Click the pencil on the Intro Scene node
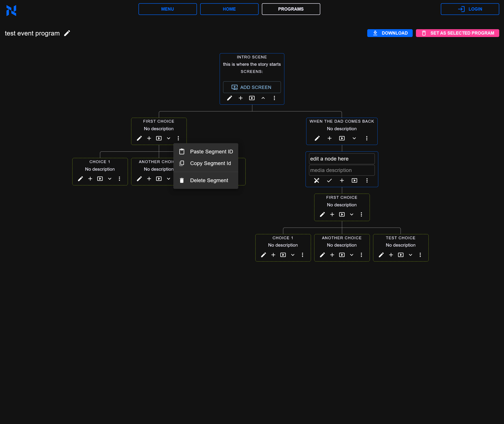Image resolution: width=504 pixels, height=424 pixels. click(x=229, y=98)
